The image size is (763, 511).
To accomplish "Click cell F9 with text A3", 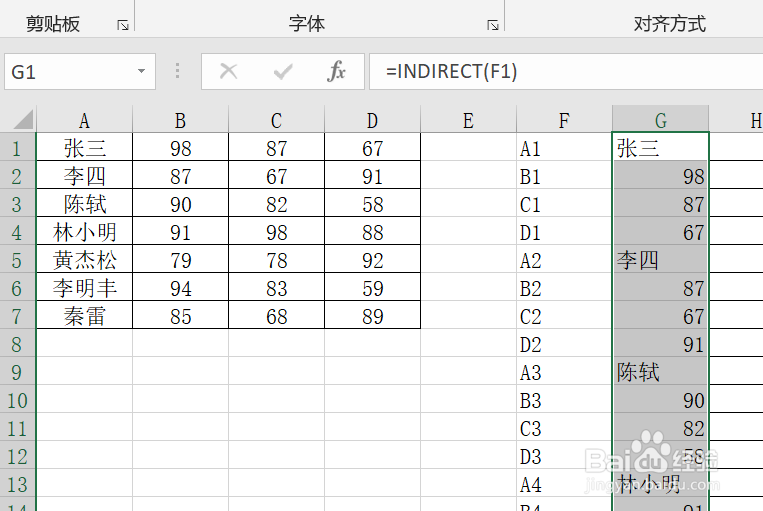I will [564, 371].
